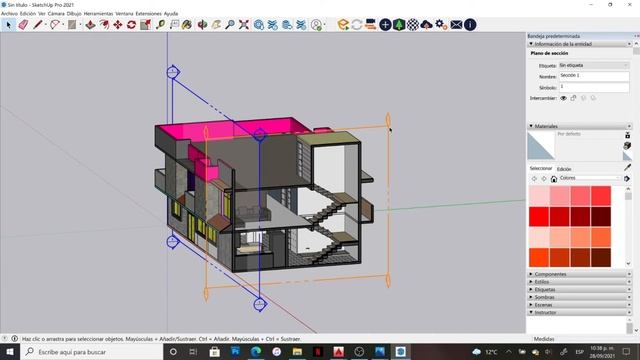Switch to the Edición materials tab
The image size is (640, 360).
564,169
